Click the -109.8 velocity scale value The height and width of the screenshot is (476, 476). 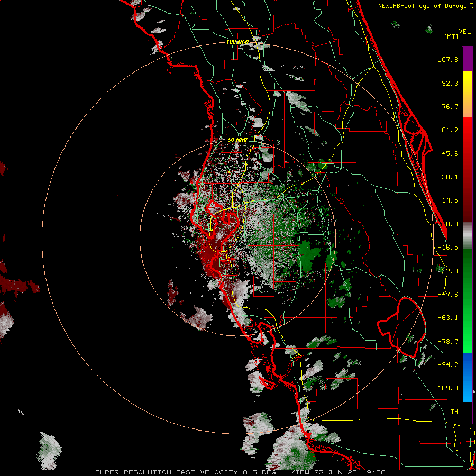tap(446, 388)
